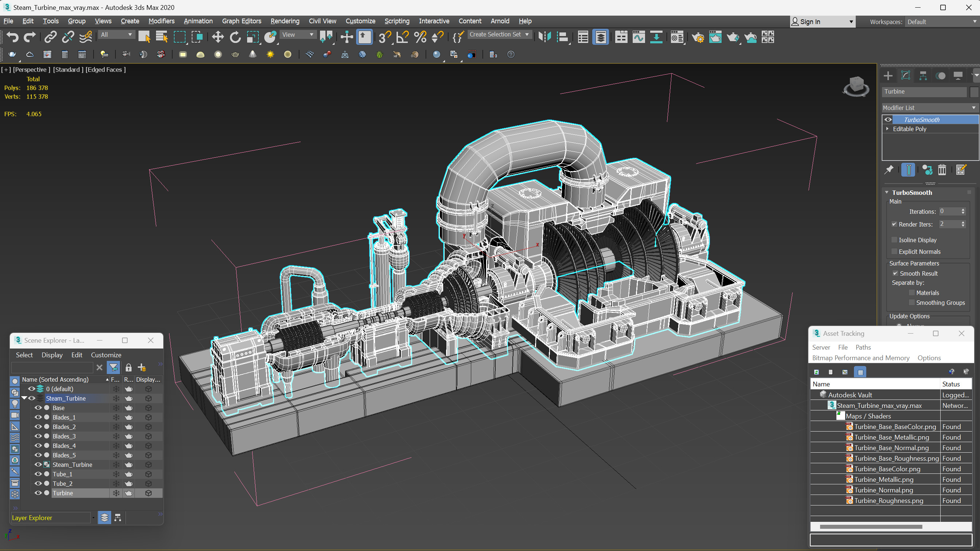Enable Isoline Display checkbox
The height and width of the screenshot is (551, 980).
tap(894, 240)
